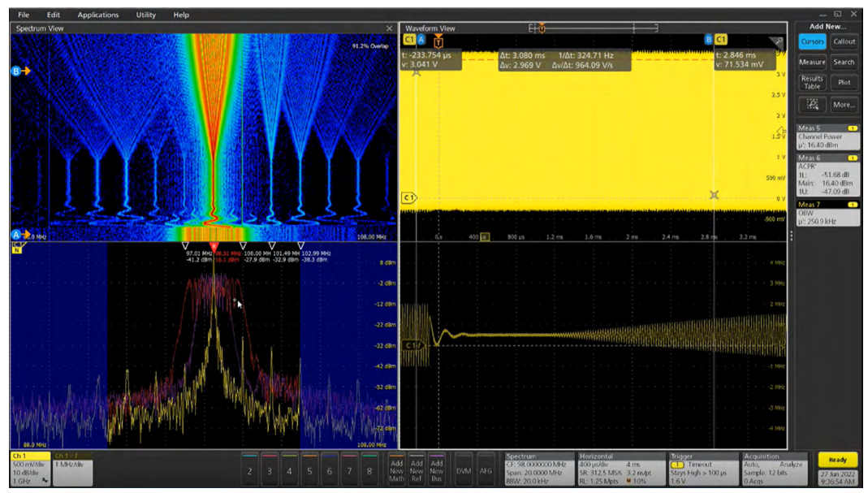Screen dimensions: 868x493
Task: Select the ACPR measurement badge
Action: coord(828,173)
